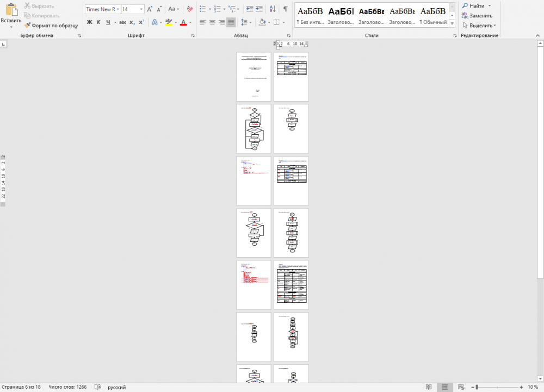Viewport: 544px width, 392px height.
Task: Open the font size dropdown showing 14
Action: (x=141, y=9)
